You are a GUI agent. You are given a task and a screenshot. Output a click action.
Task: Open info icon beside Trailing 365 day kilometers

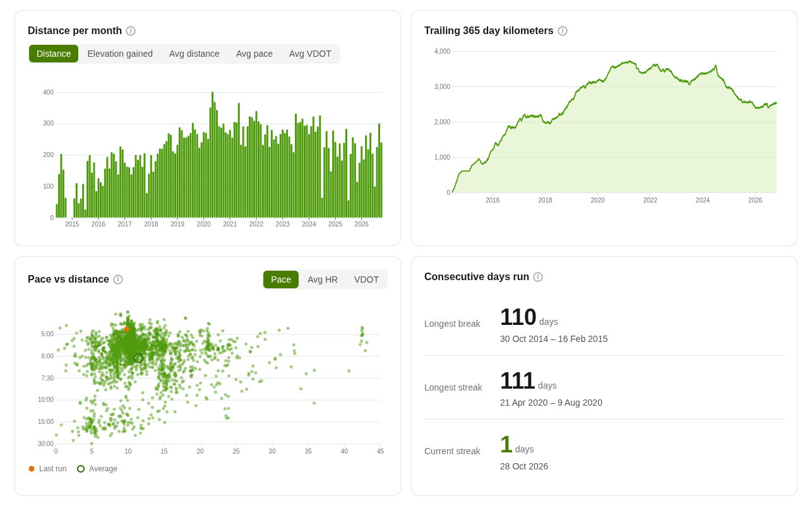pos(563,31)
